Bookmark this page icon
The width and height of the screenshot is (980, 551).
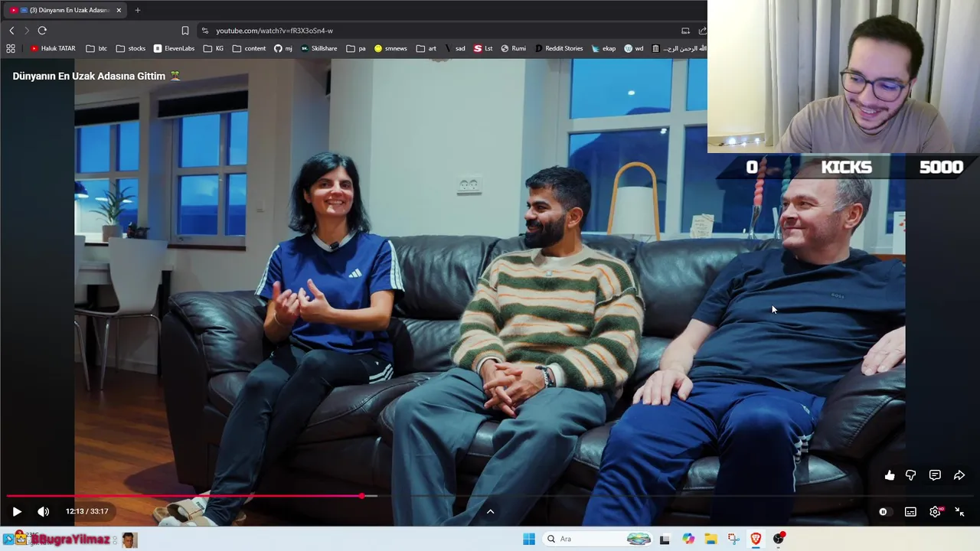(185, 31)
